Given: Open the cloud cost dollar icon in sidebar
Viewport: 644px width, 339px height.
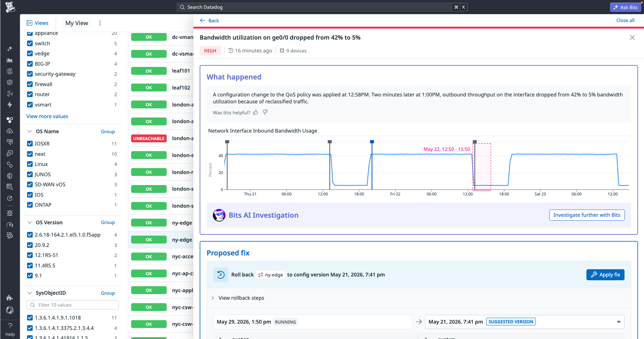Looking at the screenshot, I should 10,131.
